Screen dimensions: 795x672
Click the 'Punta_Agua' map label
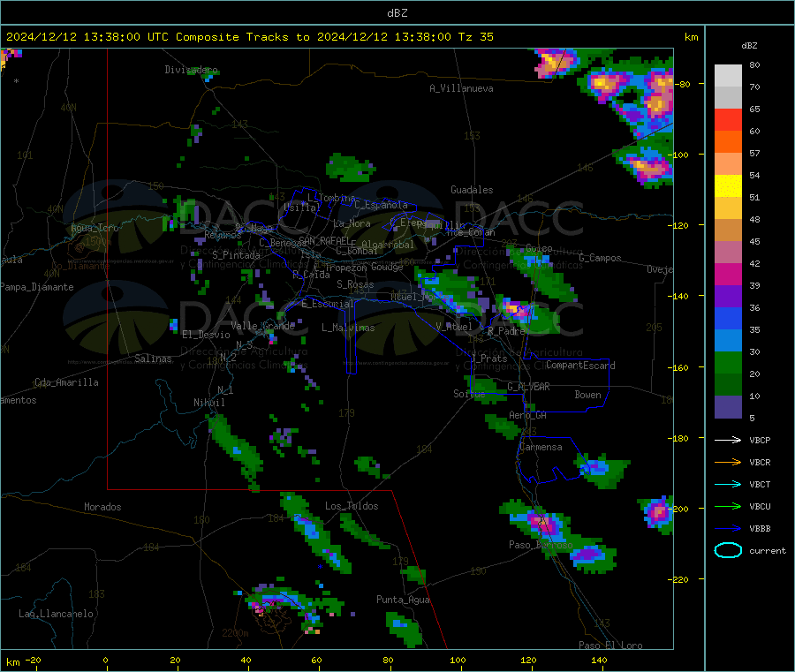(403, 600)
